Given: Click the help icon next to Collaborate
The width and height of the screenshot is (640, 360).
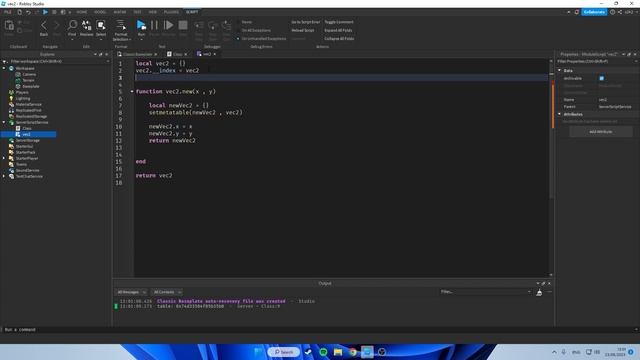Looking at the screenshot, I should 612,12.
